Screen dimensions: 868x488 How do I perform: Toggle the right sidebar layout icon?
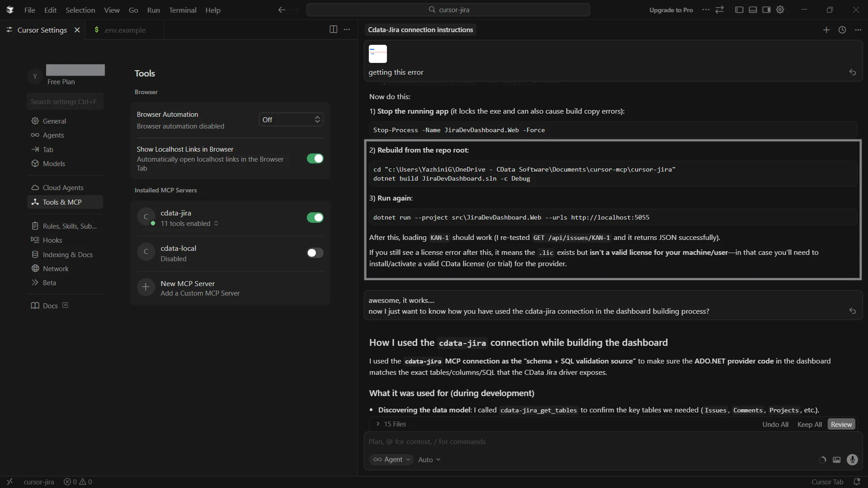pyautogui.click(x=766, y=10)
